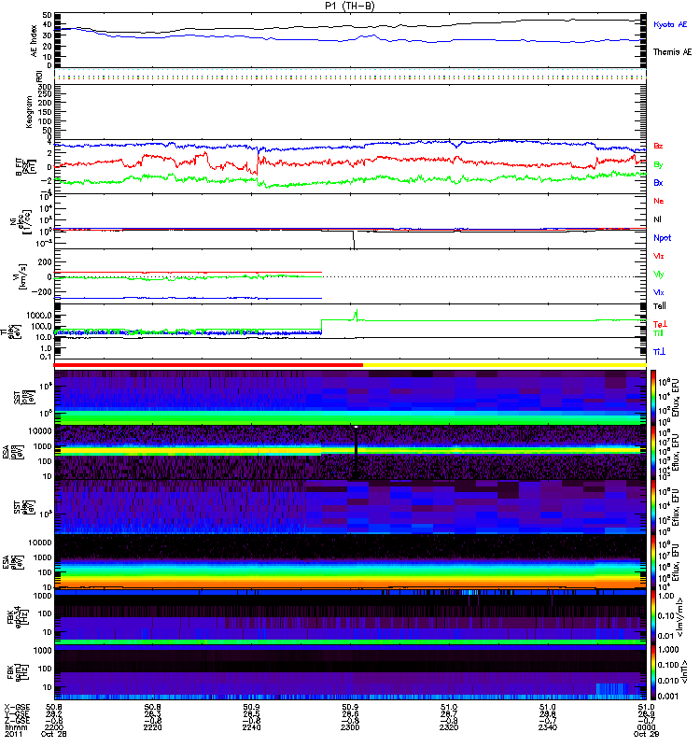Click the black data gap in ESA ions spectrogram
The width and height of the screenshot is (700, 747).
point(356,453)
